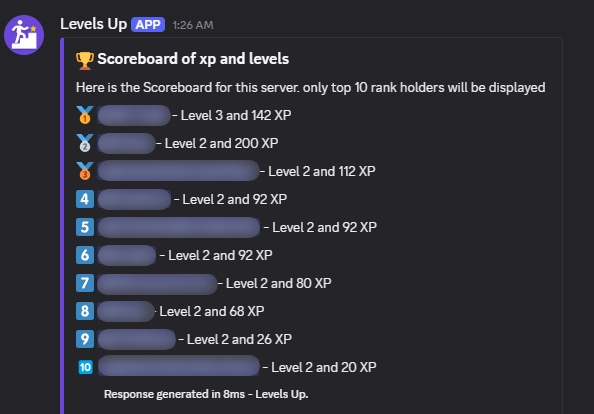Click the number 8 rank emoji

point(85,311)
